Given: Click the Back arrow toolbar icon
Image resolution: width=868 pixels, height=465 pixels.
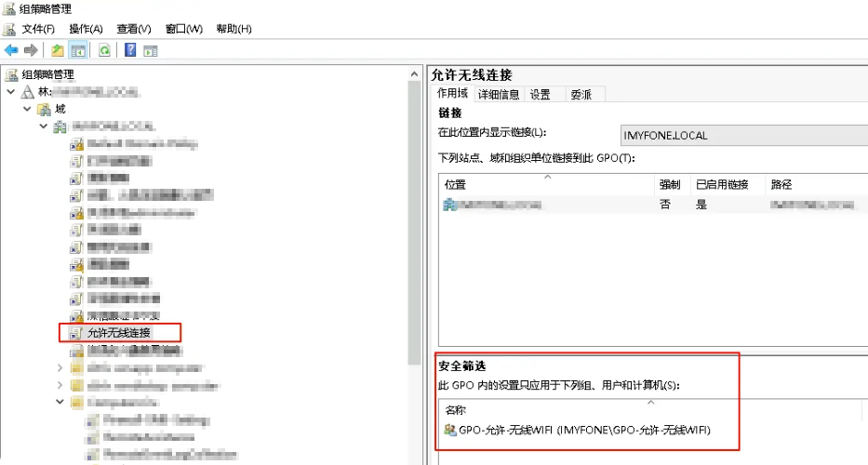Looking at the screenshot, I should pyautogui.click(x=11, y=50).
